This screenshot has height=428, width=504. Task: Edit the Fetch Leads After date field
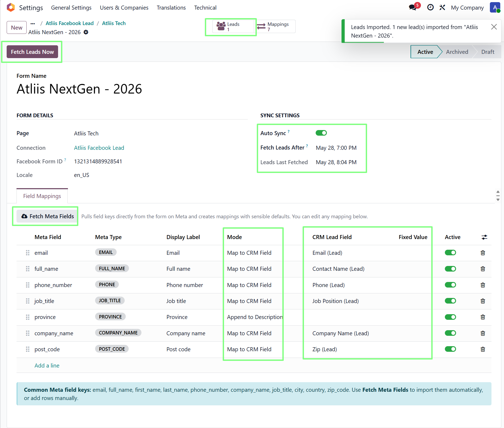click(336, 148)
